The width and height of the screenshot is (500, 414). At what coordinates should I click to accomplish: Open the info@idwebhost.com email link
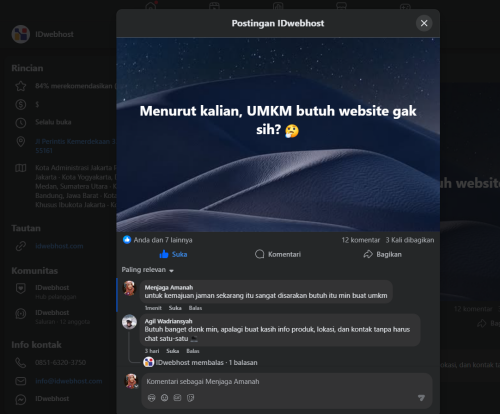click(69, 381)
